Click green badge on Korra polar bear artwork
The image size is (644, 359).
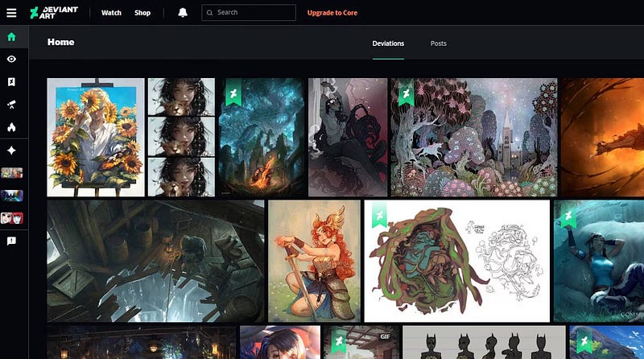pyautogui.click(x=568, y=216)
